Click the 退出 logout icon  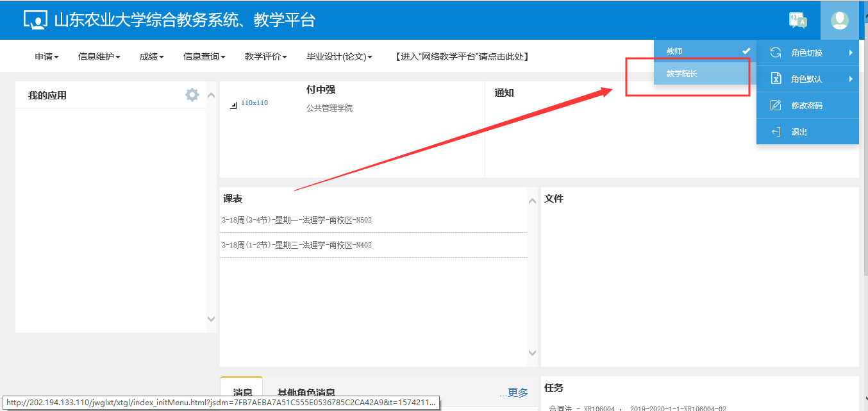point(776,132)
